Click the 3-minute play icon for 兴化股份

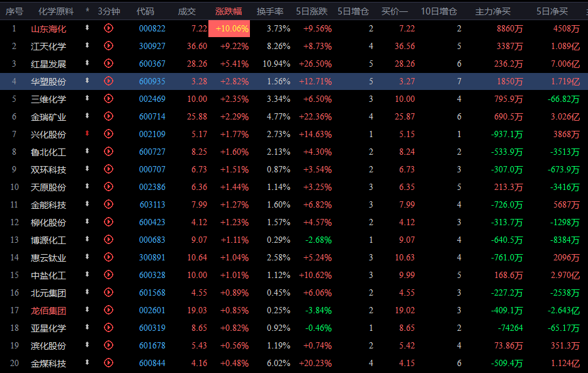(x=108, y=134)
